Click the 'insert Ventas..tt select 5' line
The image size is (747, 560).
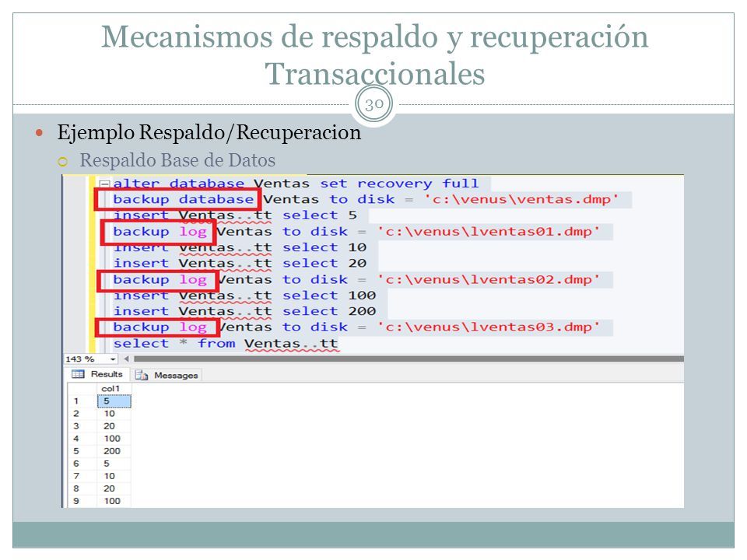(x=235, y=215)
